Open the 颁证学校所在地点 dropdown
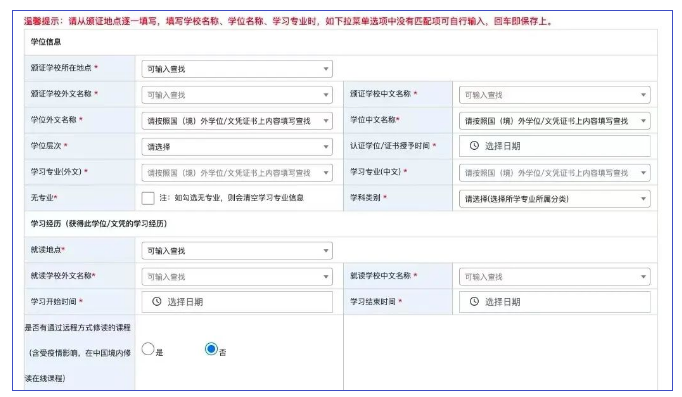This screenshot has width=682, height=397. point(237,69)
